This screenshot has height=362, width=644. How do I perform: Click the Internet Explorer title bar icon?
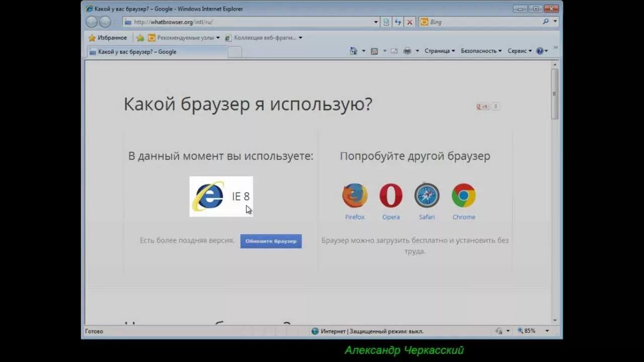click(x=90, y=9)
